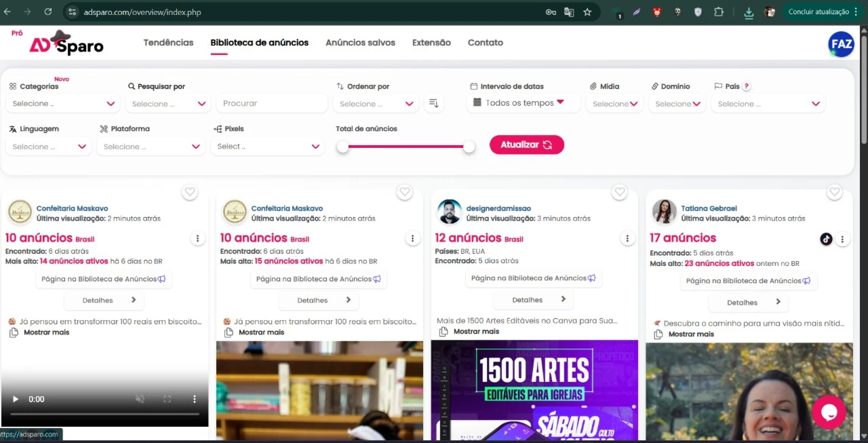Click the left handle of Total de anúncios slider
The image size is (868, 443).
tap(343, 147)
